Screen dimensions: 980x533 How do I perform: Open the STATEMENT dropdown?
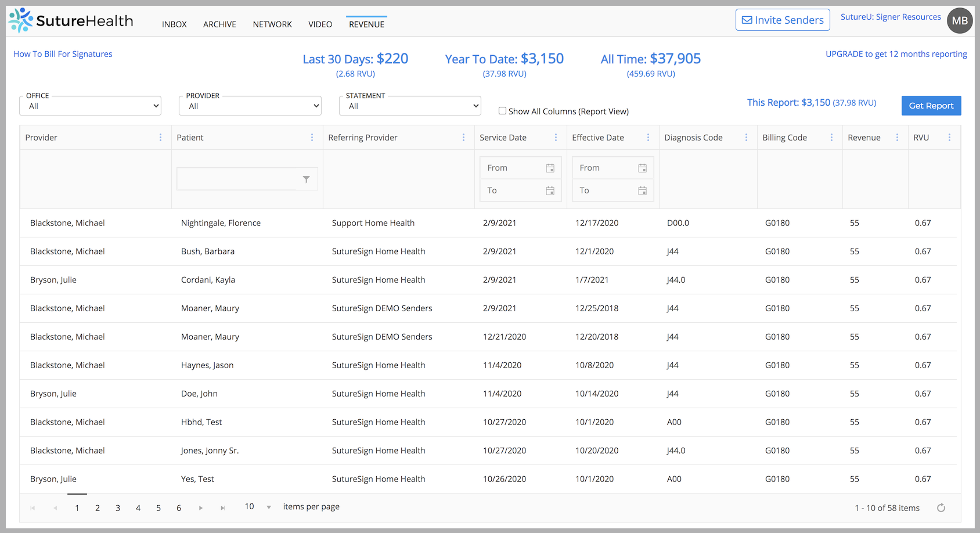(x=410, y=106)
